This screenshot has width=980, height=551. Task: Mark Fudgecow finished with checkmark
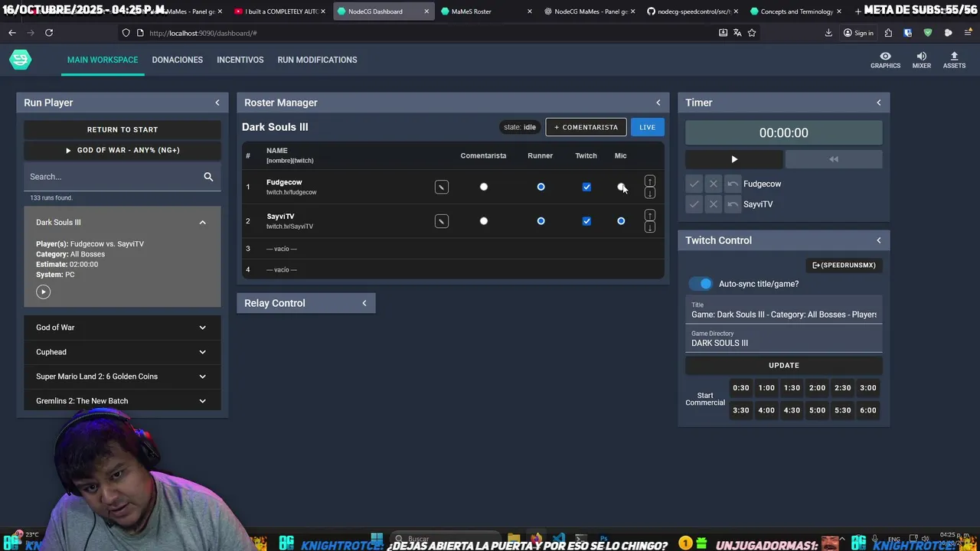pyautogui.click(x=694, y=184)
